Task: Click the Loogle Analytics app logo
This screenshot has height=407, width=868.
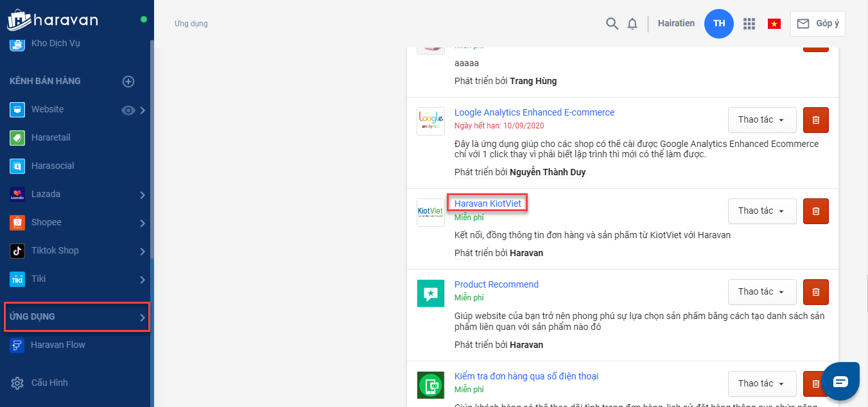Action: [431, 121]
